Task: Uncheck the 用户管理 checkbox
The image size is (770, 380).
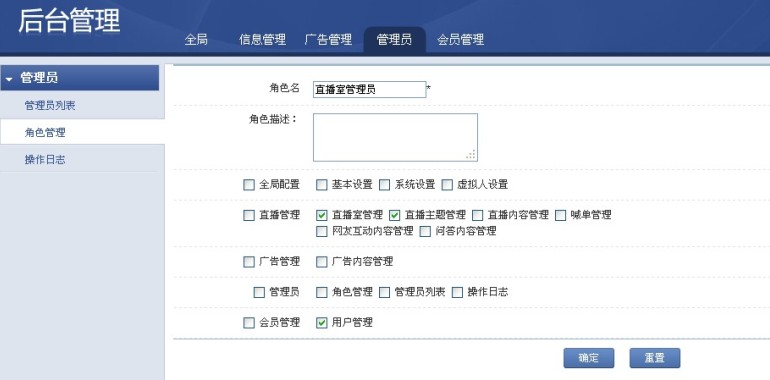Action: click(x=322, y=323)
